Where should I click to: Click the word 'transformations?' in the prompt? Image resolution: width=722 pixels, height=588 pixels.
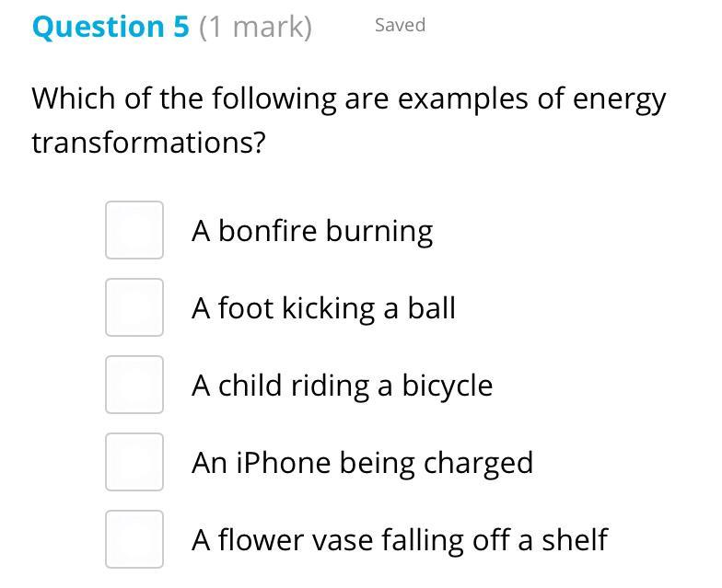tap(148, 143)
